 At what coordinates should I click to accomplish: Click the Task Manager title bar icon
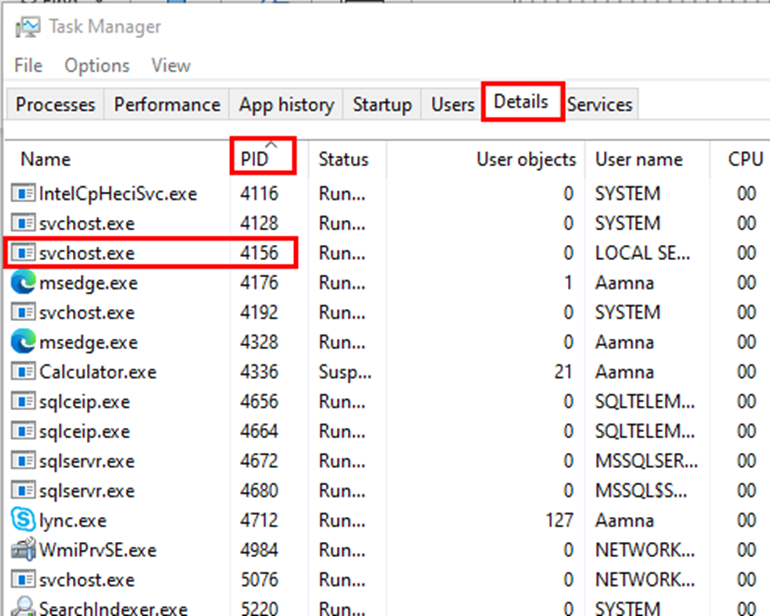click(x=27, y=27)
